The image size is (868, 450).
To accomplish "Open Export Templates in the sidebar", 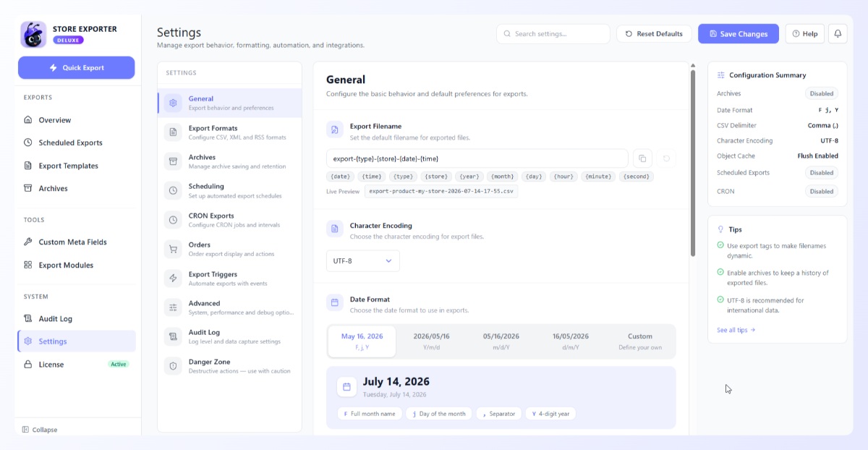I will tap(76, 166).
